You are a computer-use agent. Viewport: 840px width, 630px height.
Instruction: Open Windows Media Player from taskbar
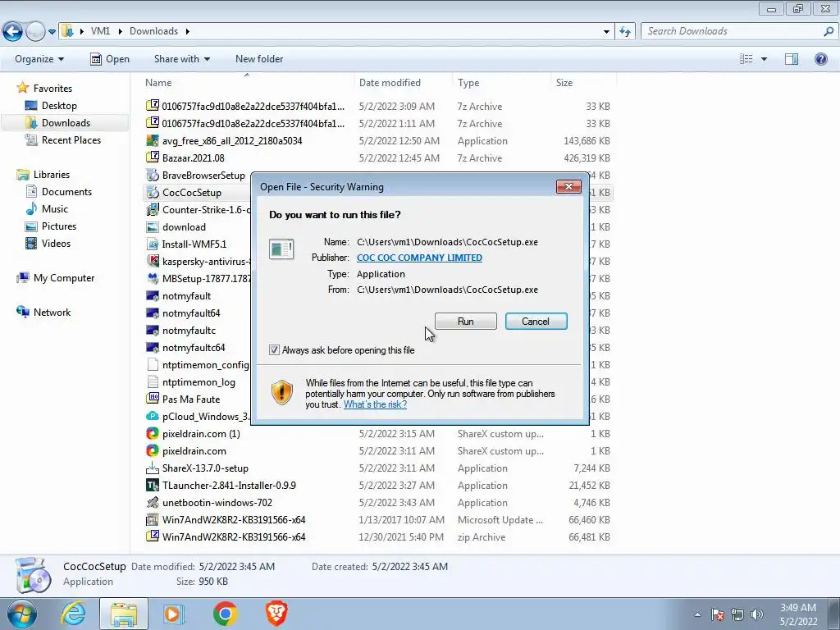point(174,614)
